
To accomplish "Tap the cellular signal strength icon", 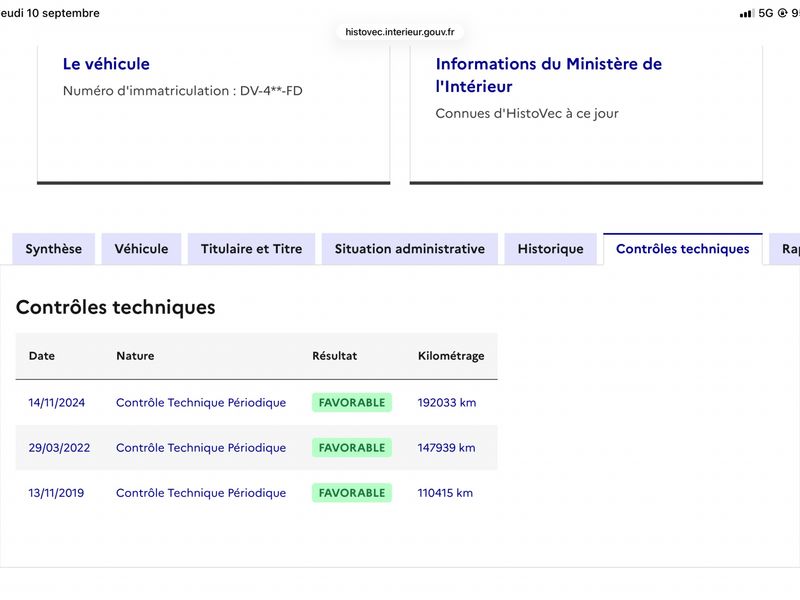I will [746, 14].
